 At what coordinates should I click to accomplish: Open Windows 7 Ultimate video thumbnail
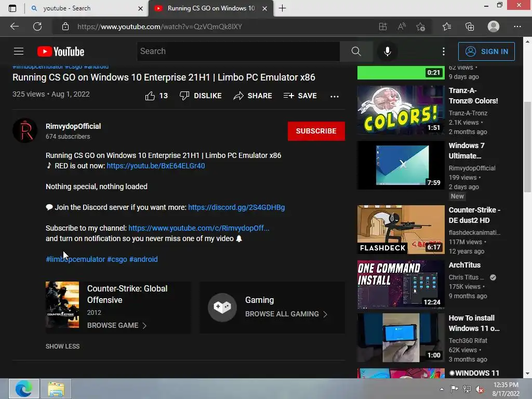click(x=401, y=165)
